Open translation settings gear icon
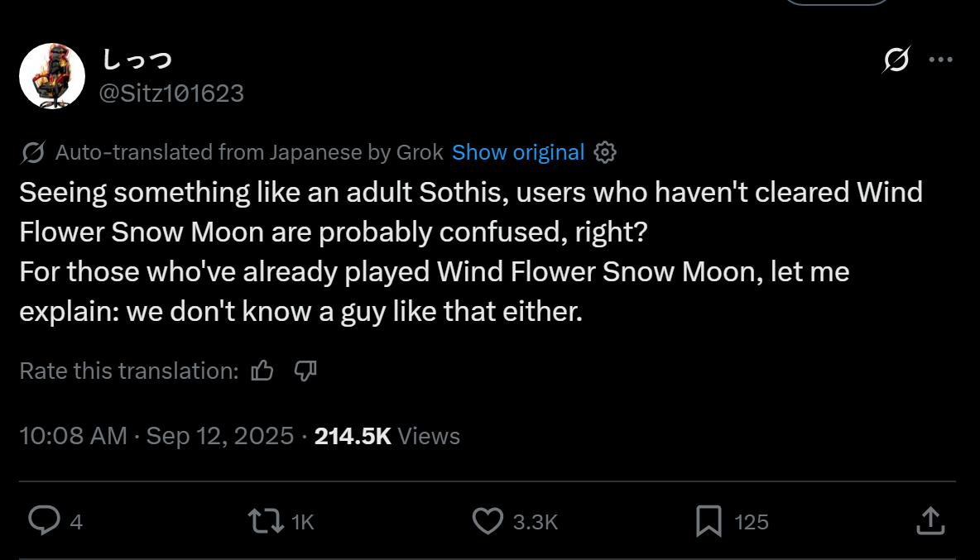The image size is (980, 560). 606,152
